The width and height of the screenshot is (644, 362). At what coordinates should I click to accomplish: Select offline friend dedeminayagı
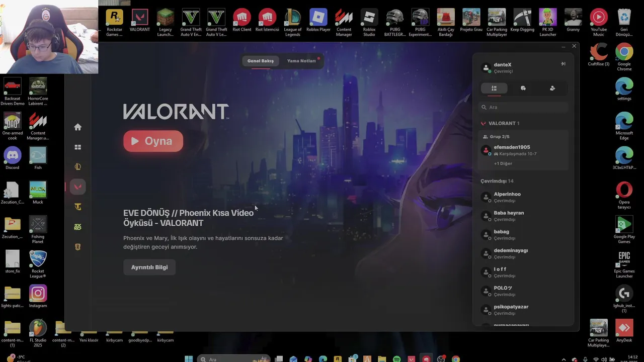523,253
